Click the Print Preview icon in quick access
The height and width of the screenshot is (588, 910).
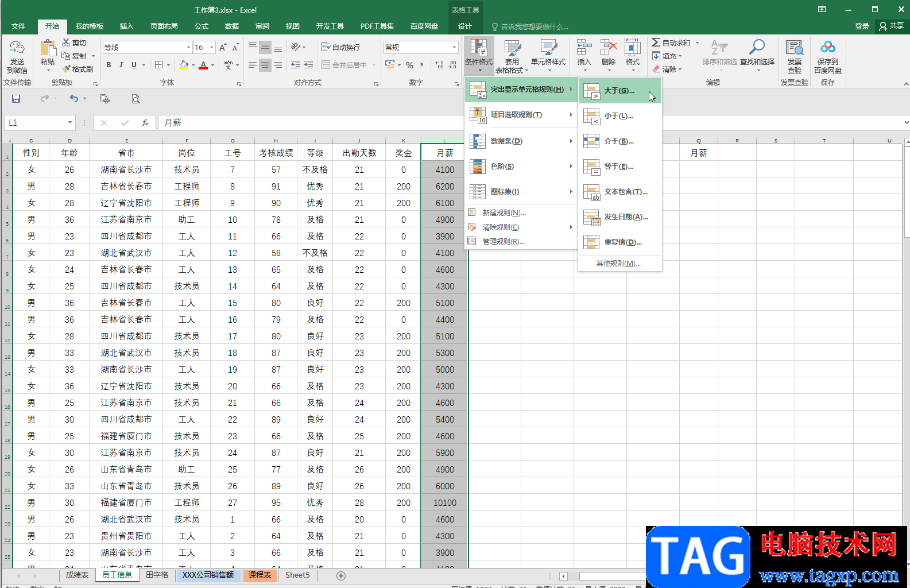point(135,99)
